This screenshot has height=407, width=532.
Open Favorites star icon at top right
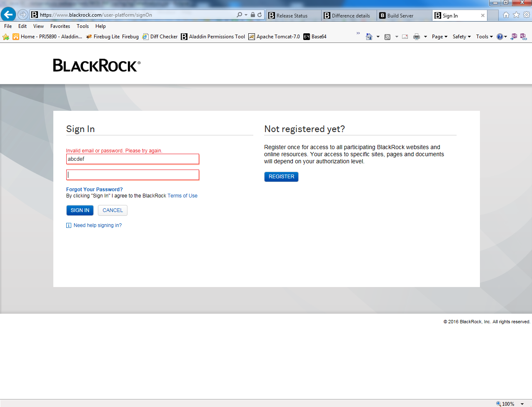[516, 15]
